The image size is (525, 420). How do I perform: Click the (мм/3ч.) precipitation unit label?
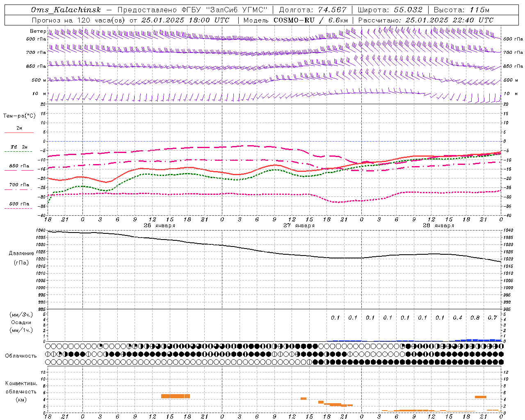pos(21,315)
